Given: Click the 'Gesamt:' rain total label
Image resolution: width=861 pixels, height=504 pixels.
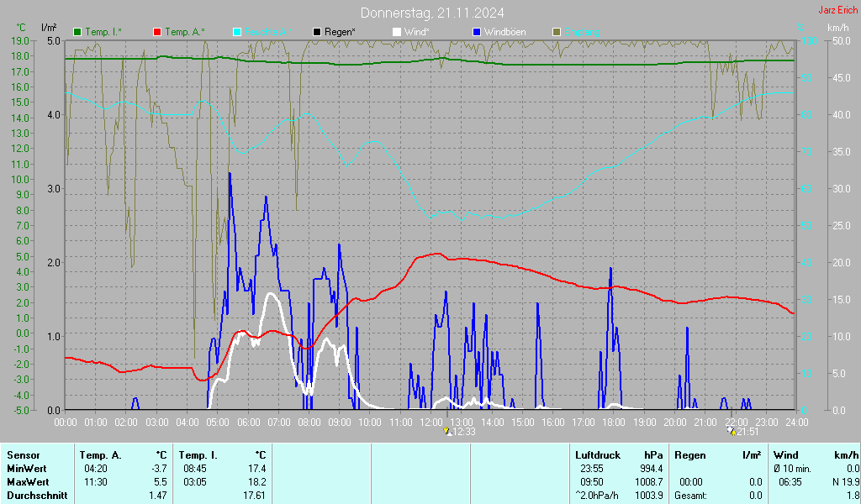Looking at the screenshot, I should click(691, 496).
